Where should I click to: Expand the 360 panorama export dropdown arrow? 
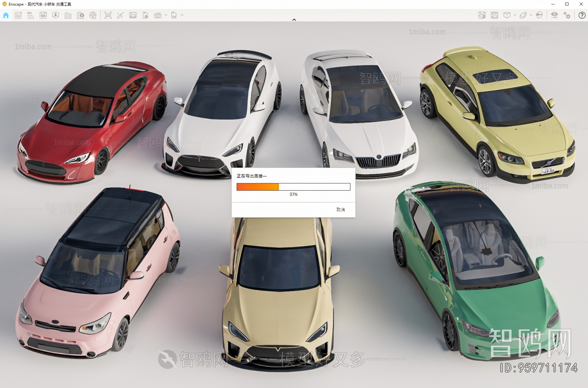click(x=166, y=15)
